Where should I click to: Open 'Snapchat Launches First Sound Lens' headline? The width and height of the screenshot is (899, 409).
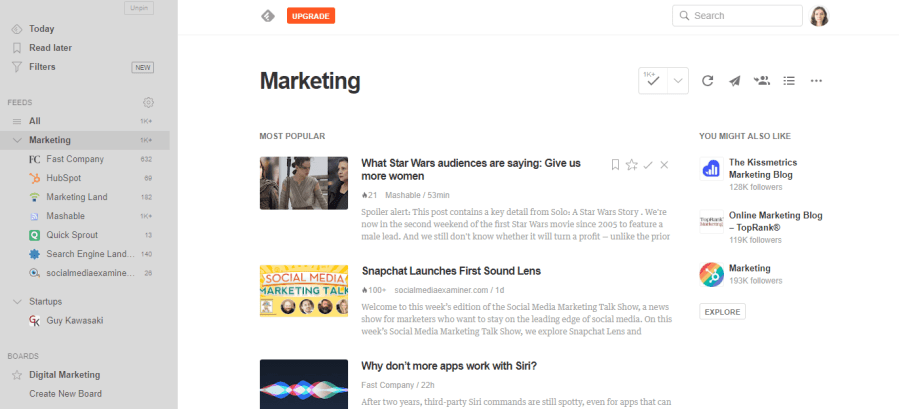(x=451, y=271)
